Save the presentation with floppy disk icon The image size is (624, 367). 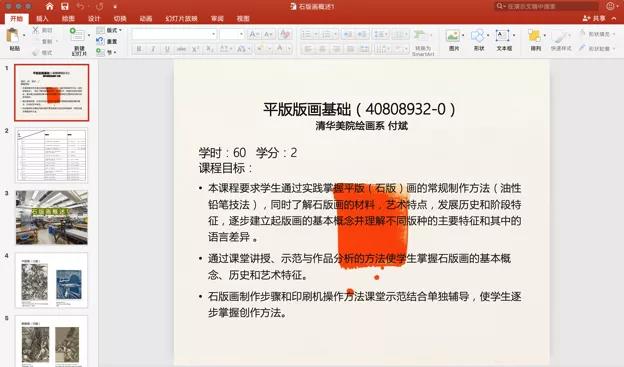pos(65,7)
